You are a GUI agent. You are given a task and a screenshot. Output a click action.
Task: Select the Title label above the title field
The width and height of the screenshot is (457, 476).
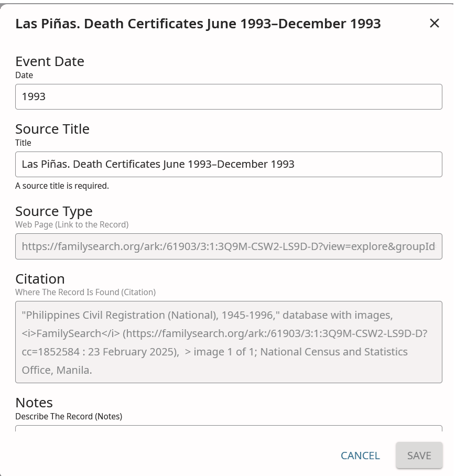[x=23, y=143]
